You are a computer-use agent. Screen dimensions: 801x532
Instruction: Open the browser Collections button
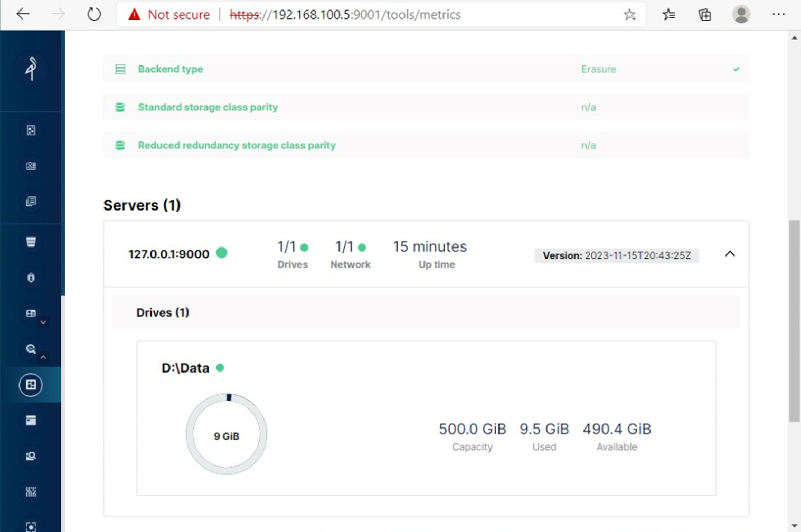coord(704,15)
